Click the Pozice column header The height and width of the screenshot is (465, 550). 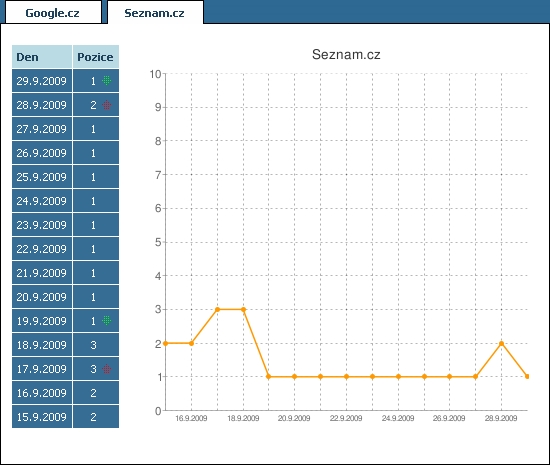pos(96,56)
